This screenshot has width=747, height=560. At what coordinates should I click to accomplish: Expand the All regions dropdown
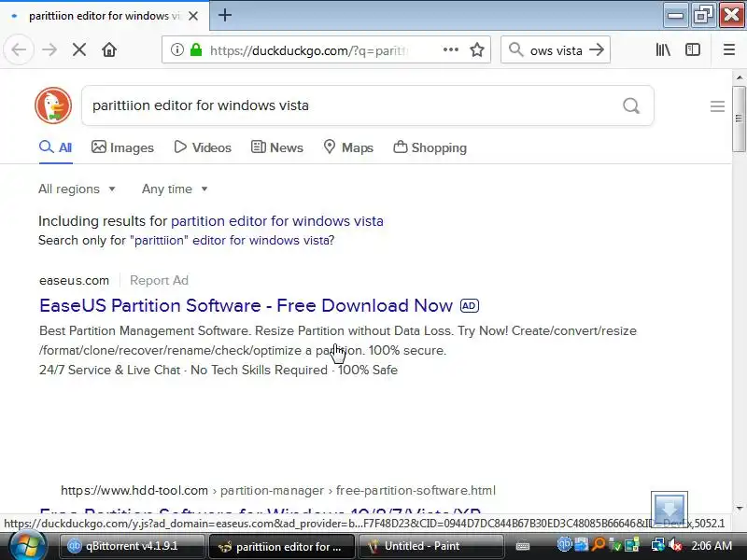(77, 189)
